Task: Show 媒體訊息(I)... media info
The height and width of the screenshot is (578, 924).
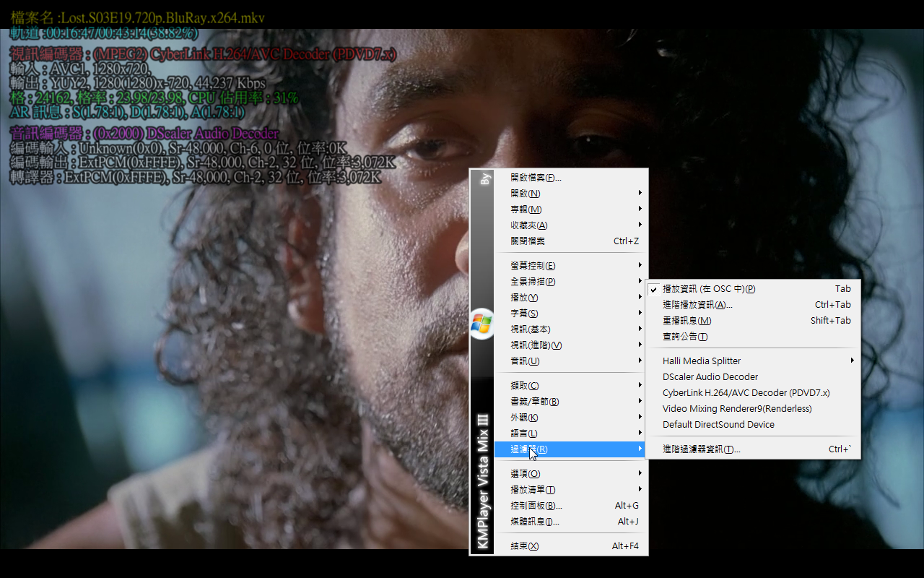Action: [x=534, y=522]
